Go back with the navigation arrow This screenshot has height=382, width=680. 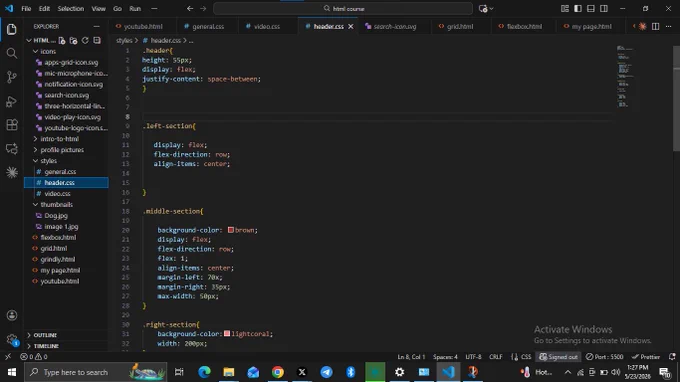click(x=190, y=8)
